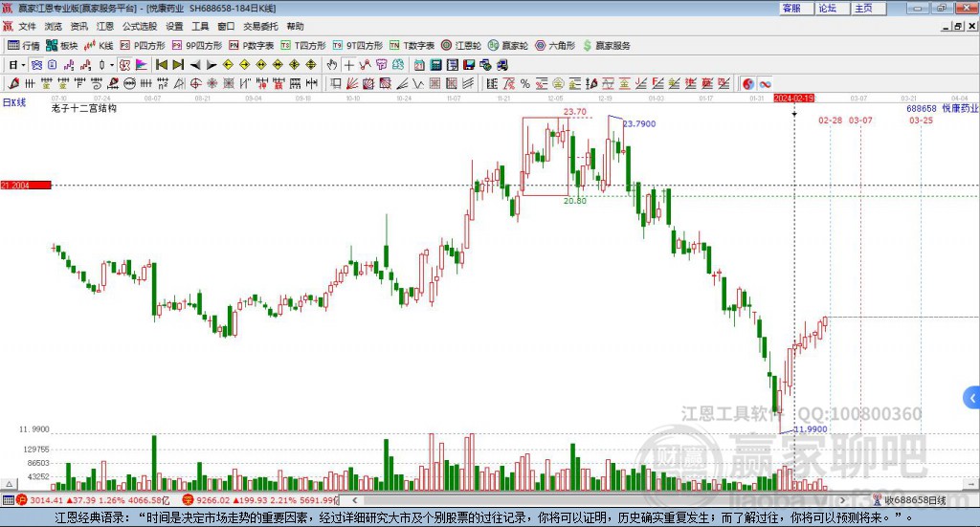Image resolution: width=980 pixels, height=527 pixels.
Task: Click the 论坛 forum button
Action: [x=833, y=8]
